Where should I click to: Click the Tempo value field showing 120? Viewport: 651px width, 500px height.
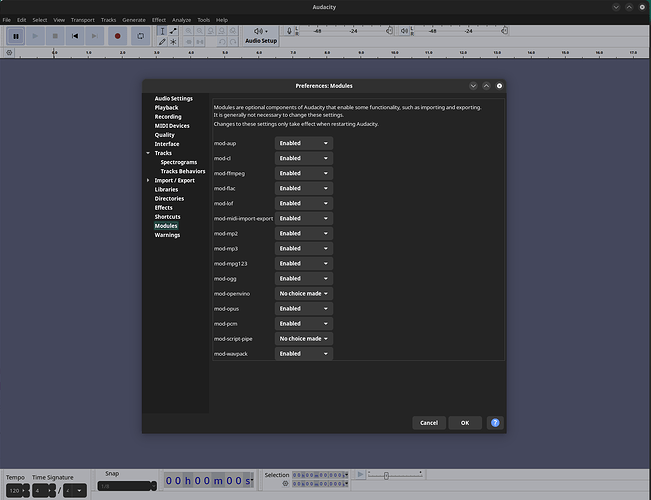click(15, 491)
